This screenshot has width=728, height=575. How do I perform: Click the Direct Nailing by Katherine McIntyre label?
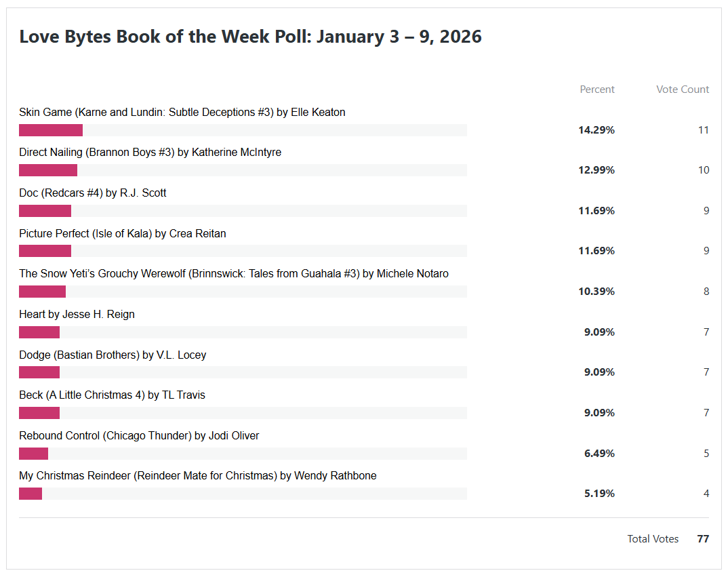150,153
